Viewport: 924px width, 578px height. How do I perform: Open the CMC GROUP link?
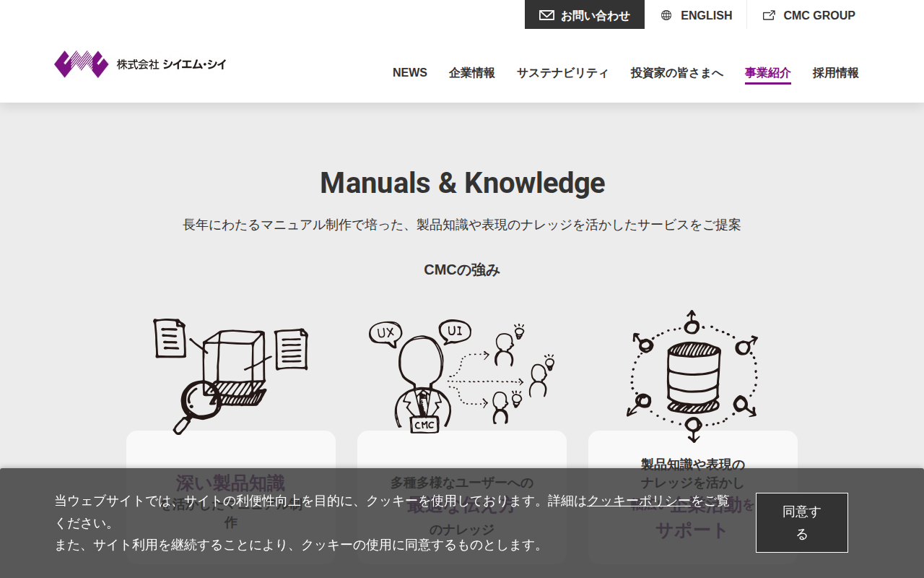(x=809, y=15)
